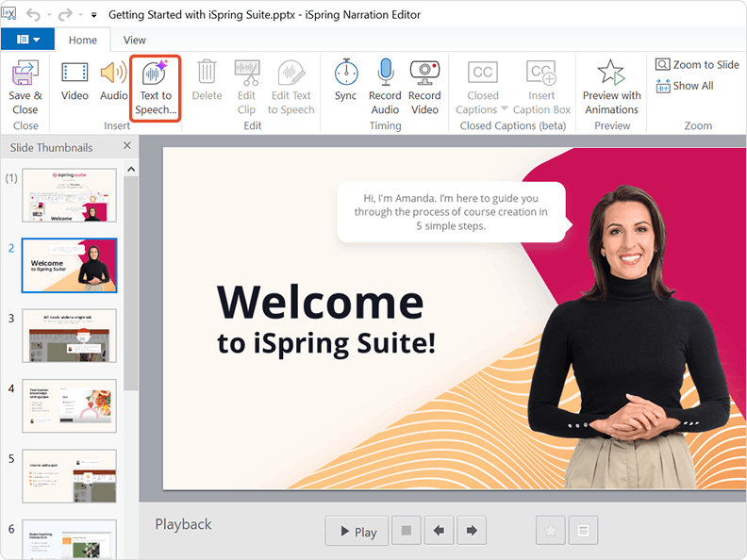The height and width of the screenshot is (560, 747).
Task: Open the blue File menu button
Action: (x=27, y=39)
